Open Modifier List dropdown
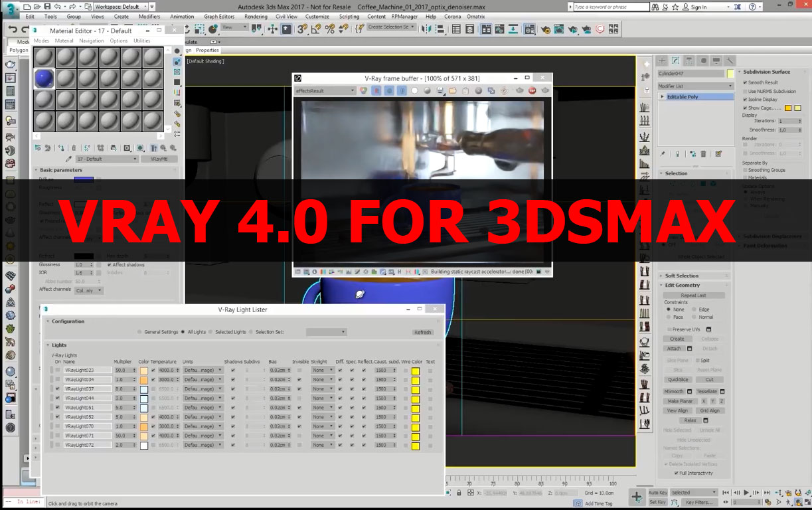 point(695,86)
